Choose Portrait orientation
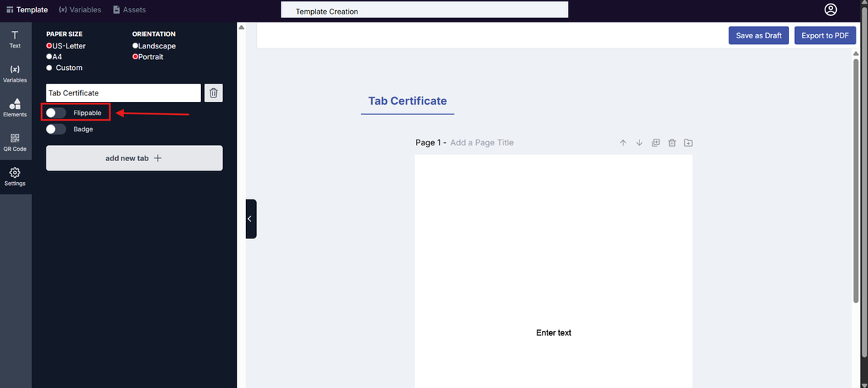Image resolution: width=868 pixels, height=388 pixels. [135, 56]
